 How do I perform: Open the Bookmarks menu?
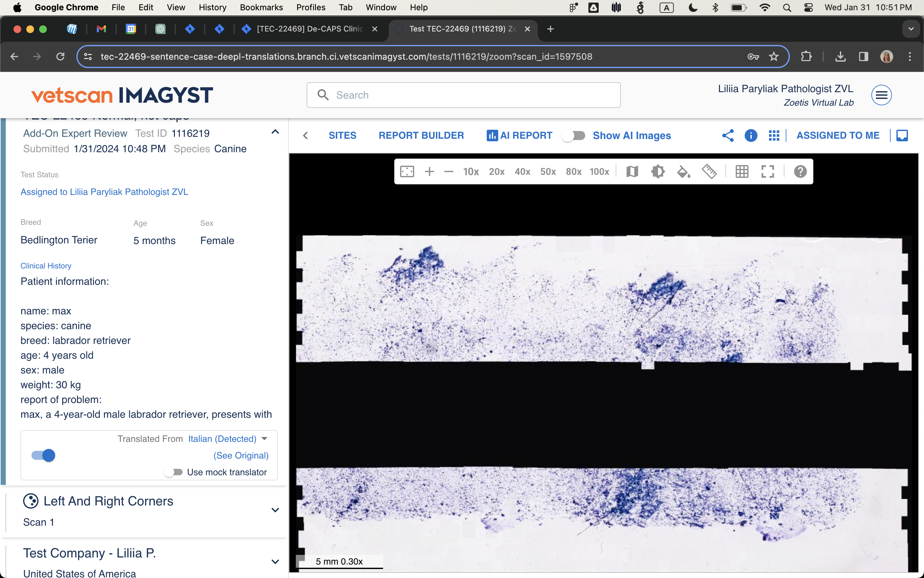(x=261, y=7)
